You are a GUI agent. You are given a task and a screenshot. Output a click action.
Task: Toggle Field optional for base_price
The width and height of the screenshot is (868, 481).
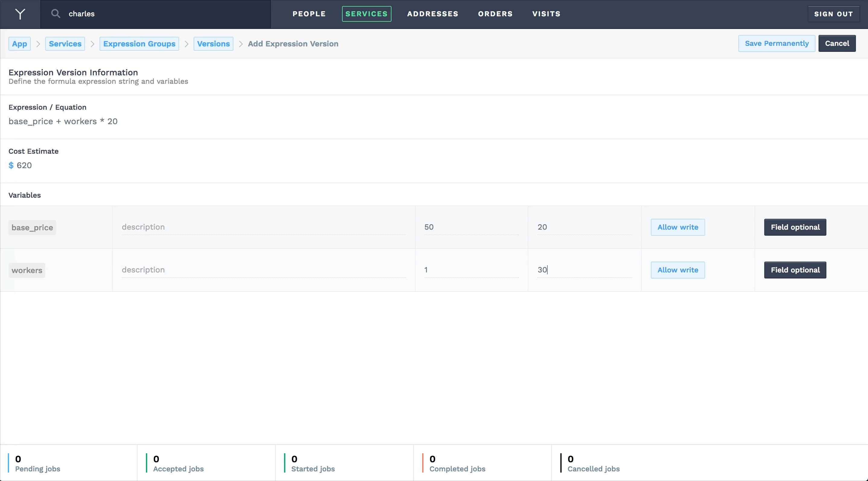795,227
